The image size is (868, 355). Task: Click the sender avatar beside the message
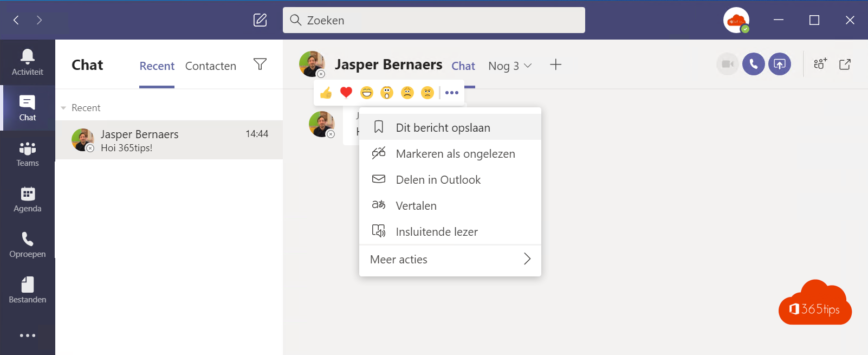coord(322,124)
